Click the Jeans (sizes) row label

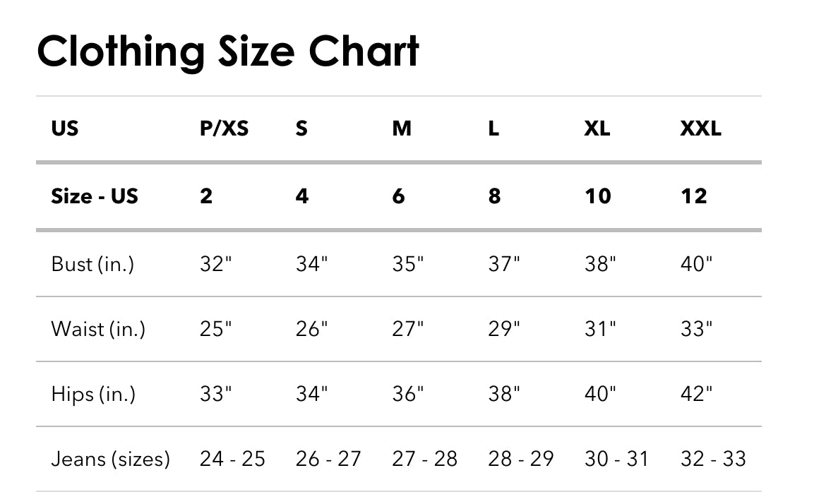[111, 459]
